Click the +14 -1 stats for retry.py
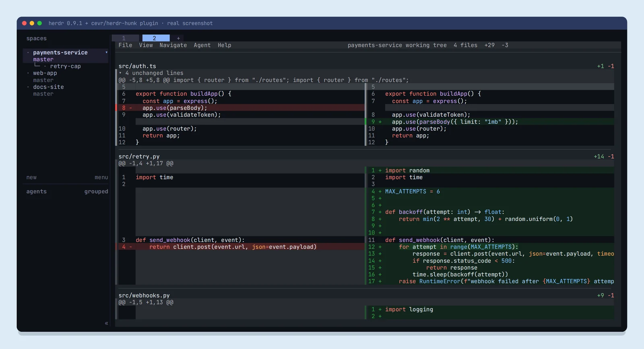The width and height of the screenshot is (644, 349). coord(604,156)
